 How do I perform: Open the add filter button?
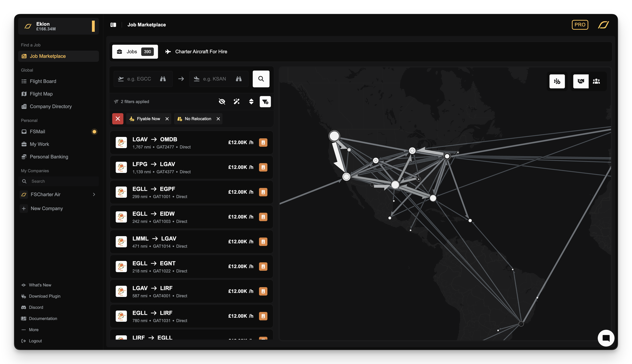[265, 101]
